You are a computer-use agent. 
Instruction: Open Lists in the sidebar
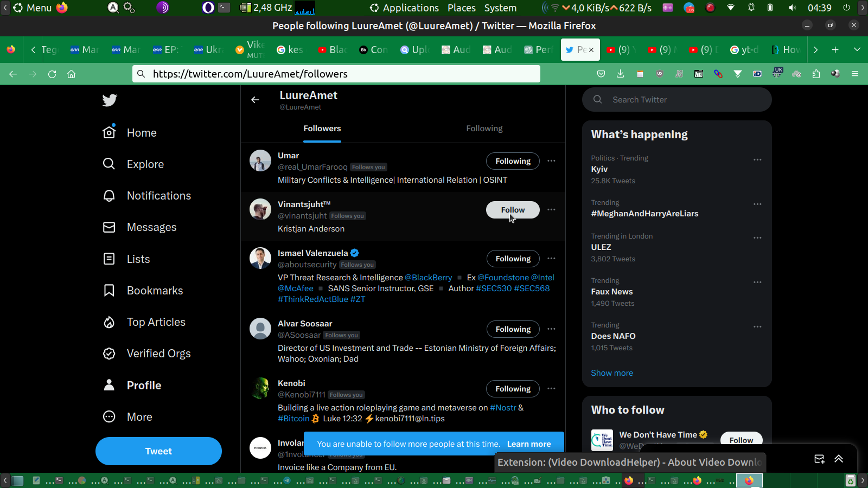126,259
